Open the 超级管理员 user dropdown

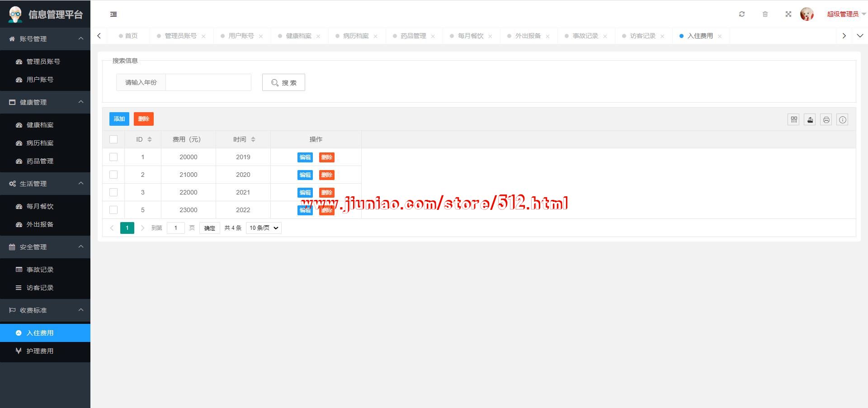tap(846, 14)
